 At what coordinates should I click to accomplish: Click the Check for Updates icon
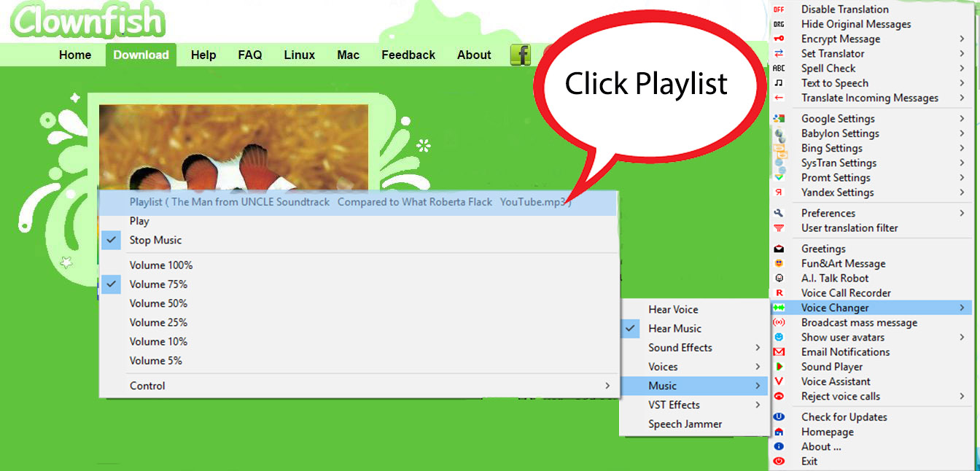(x=779, y=417)
